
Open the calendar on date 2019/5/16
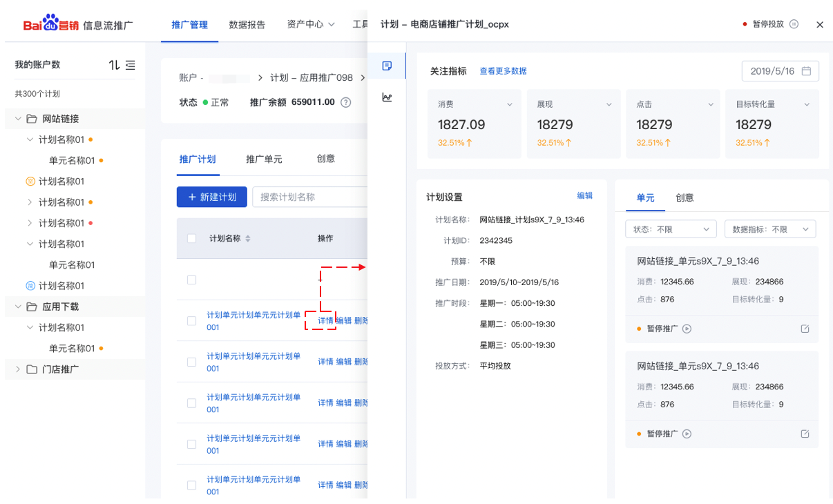tap(805, 71)
